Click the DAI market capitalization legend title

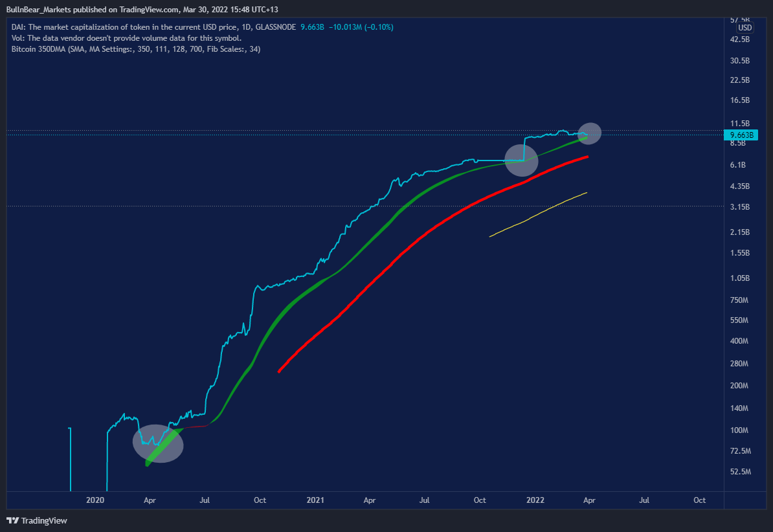pos(153,27)
